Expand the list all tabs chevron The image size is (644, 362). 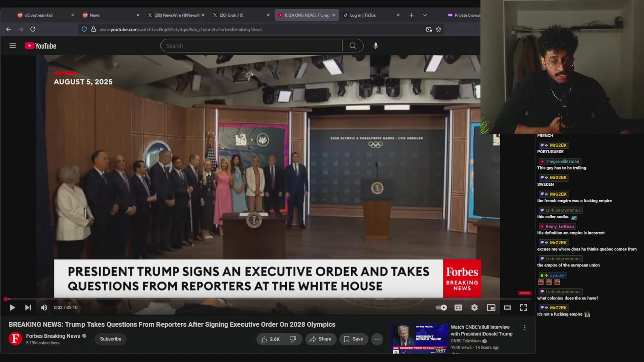pos(425,15)
